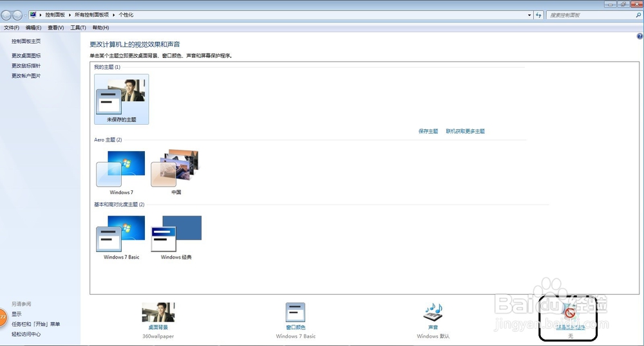
Task: Choose the Windows 7 Basic theme
Action: point(121,237)
